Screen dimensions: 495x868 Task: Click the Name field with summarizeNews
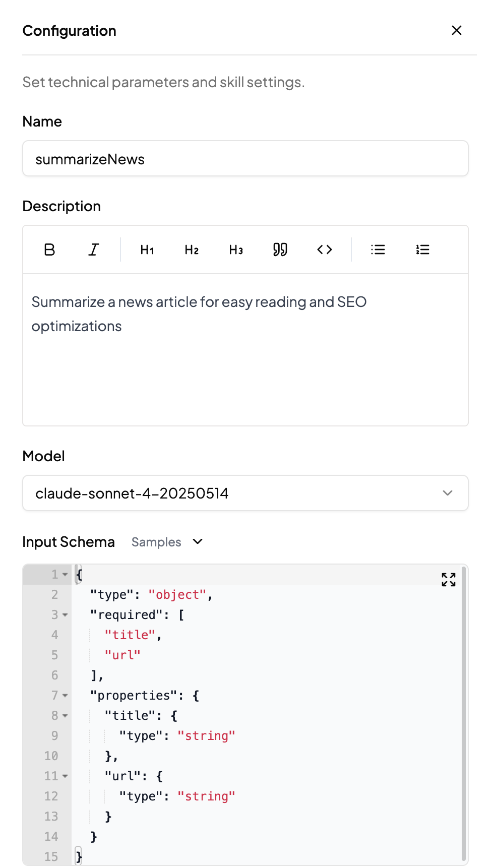click(245, 159)
